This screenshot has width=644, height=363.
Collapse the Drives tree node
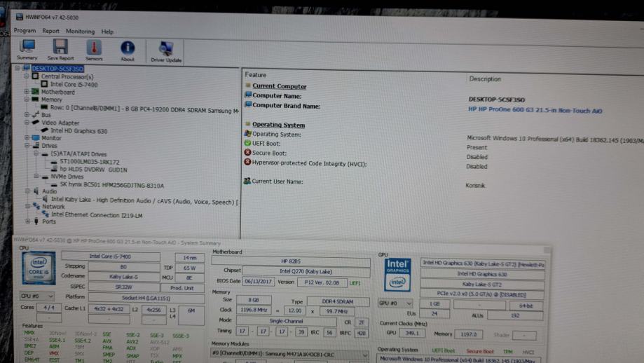[27, 145]
